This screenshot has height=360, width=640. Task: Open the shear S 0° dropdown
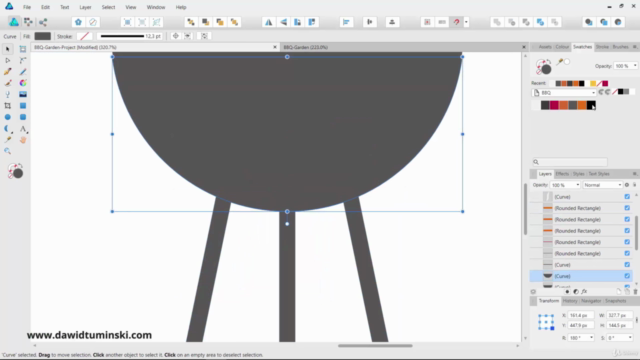(x=630, y=338)
